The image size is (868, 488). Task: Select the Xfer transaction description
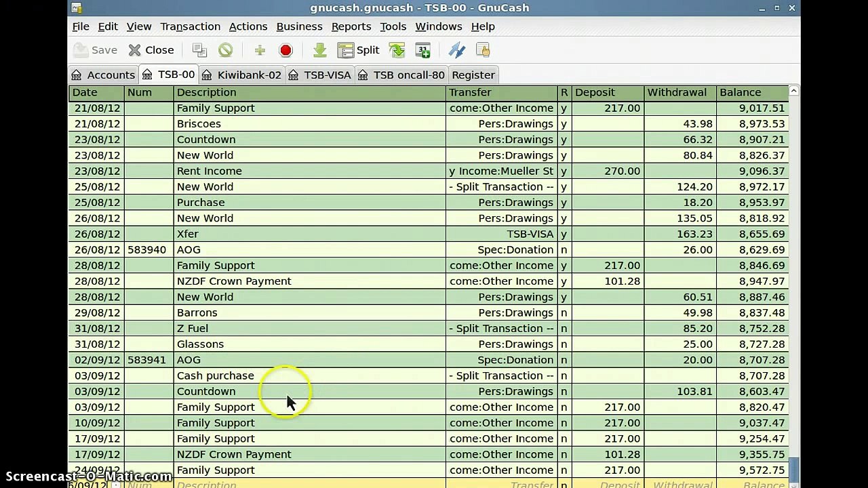click(x=310, y=234)
